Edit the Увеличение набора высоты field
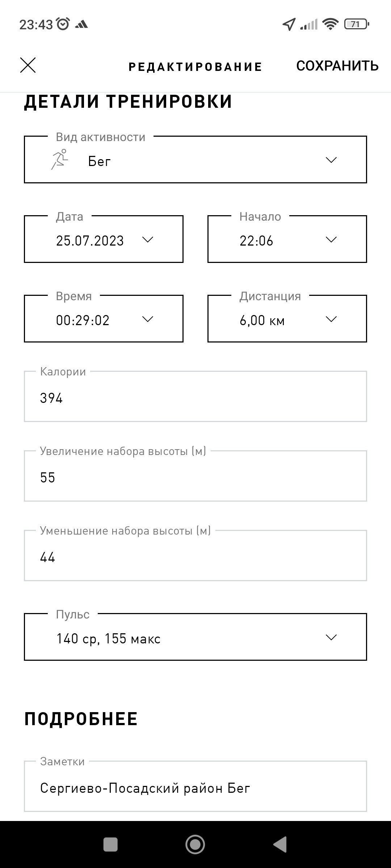Screen dimensions: 391x868 195,476
